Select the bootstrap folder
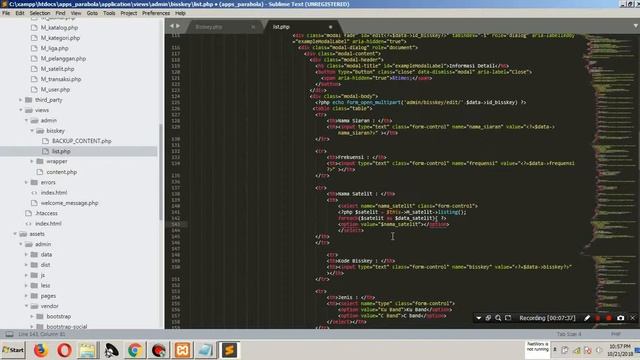Viewport: 640px width, 360px height. pyautogui.click(x=58, y=316)
